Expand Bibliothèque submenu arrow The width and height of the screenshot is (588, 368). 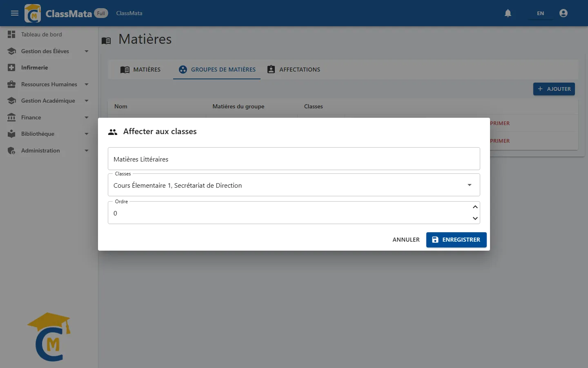point(87,134)
